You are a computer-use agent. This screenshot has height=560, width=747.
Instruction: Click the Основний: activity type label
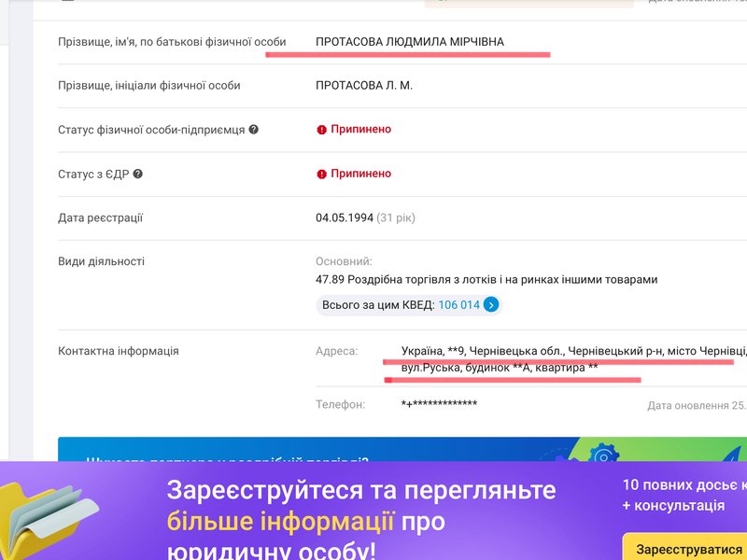pos(344,261)
